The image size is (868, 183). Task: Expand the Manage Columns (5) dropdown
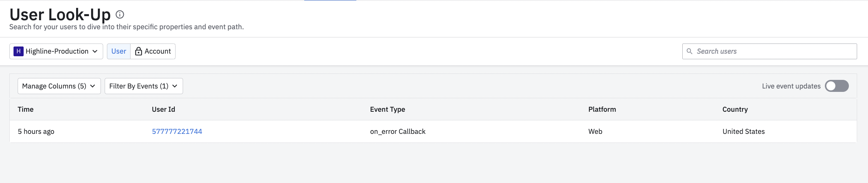[x=59, y=86]
